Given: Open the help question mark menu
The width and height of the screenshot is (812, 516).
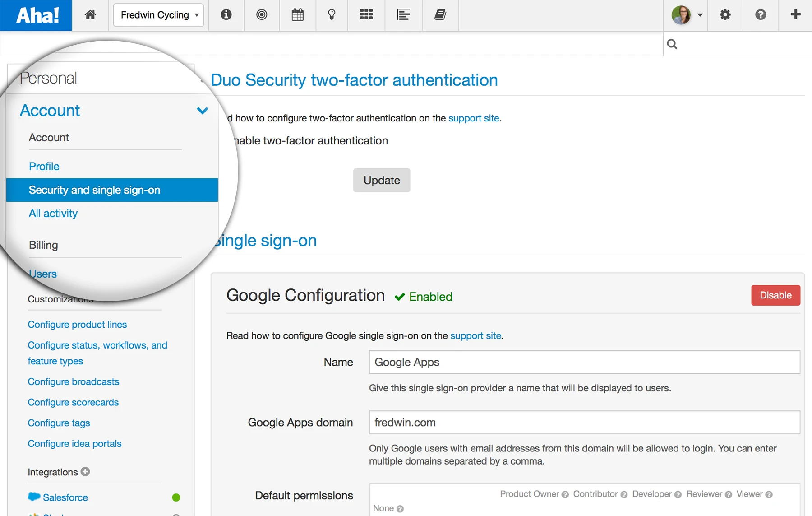Looking at the screenshot, I should pos(761,15).
